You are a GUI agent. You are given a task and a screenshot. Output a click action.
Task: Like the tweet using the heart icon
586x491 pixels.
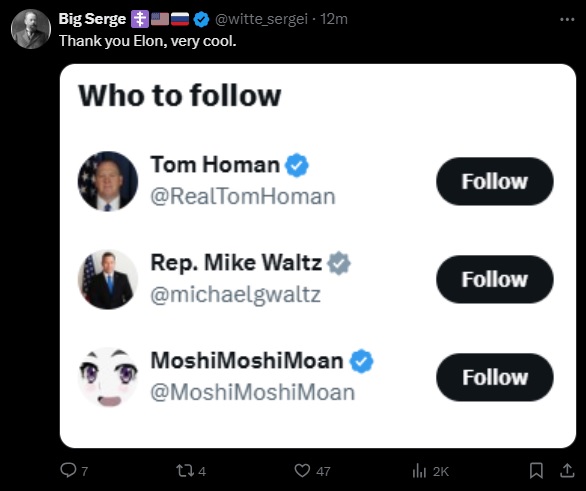(302, 470)
